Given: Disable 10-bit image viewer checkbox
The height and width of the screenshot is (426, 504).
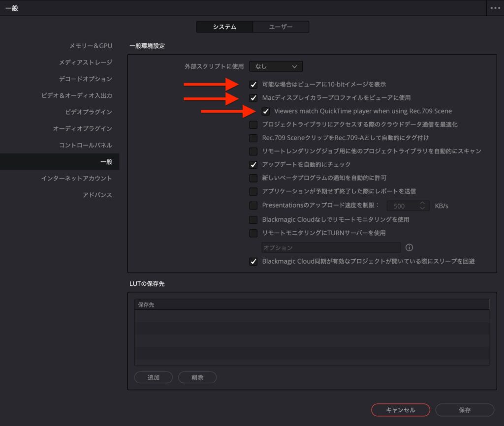Looking at the screenshot, I should point(253,85).
